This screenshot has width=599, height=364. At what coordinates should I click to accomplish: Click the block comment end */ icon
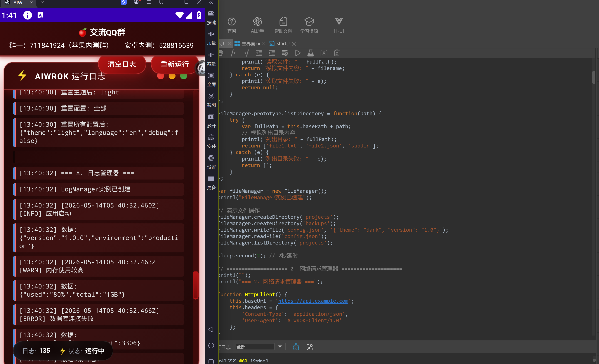click(246, 53)
